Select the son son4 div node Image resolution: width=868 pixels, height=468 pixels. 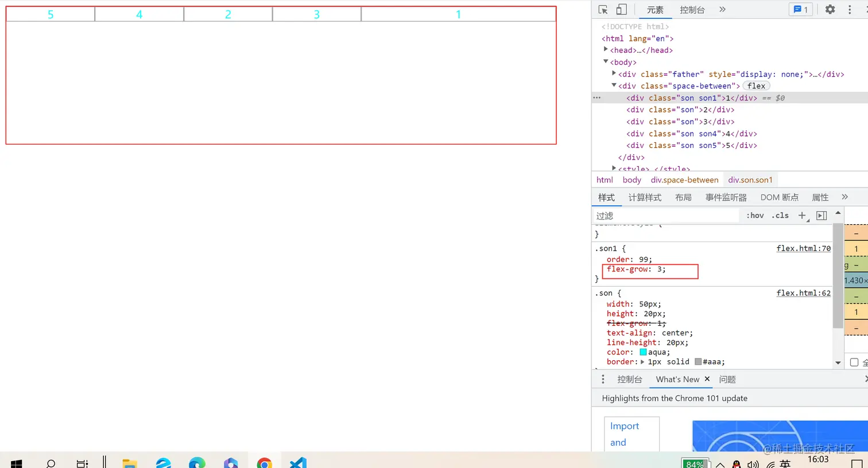692,134
